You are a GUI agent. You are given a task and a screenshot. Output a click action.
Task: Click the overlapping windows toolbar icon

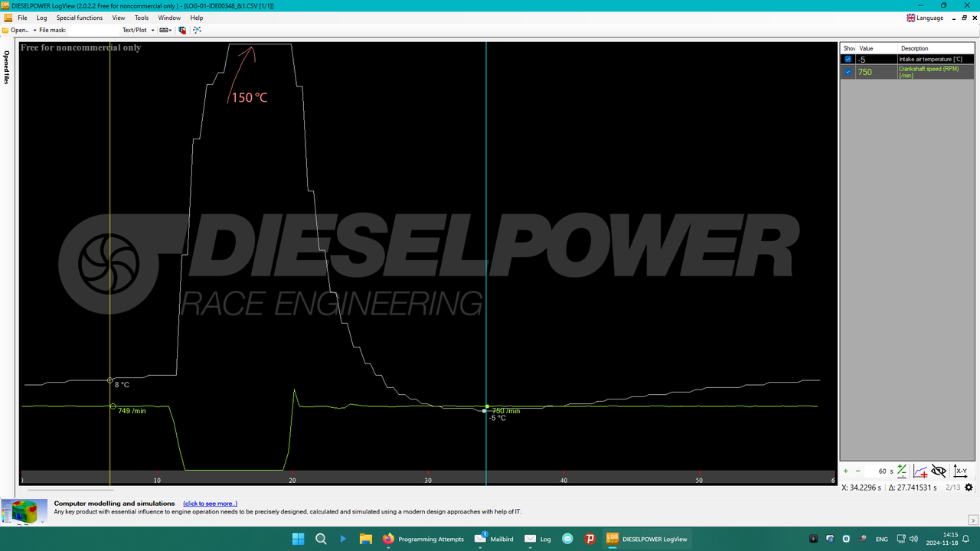pos(182,30)
